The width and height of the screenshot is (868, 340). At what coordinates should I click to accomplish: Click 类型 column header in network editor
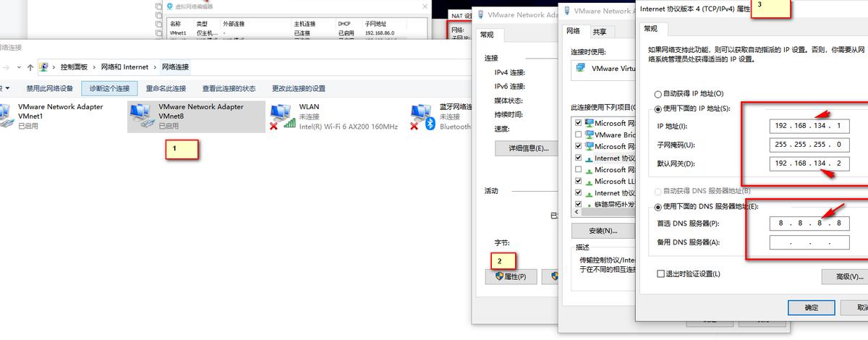pyautogui.click(x=202, y=24)
